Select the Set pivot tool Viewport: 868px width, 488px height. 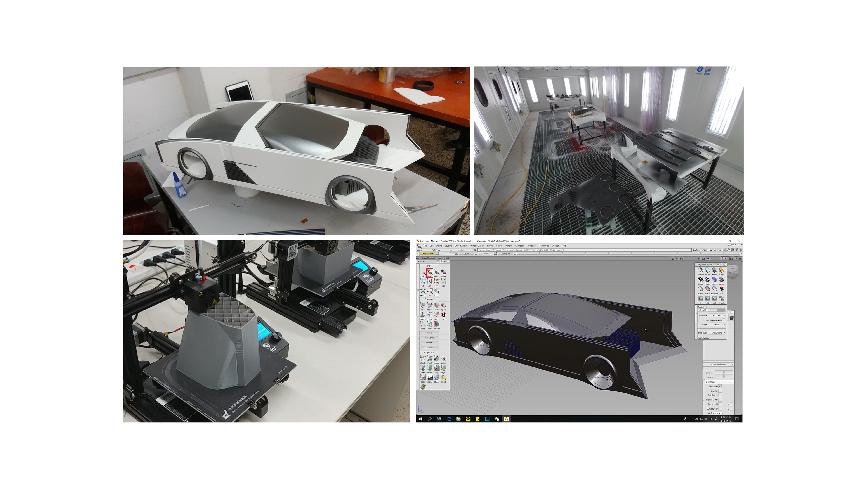(436, 315)
